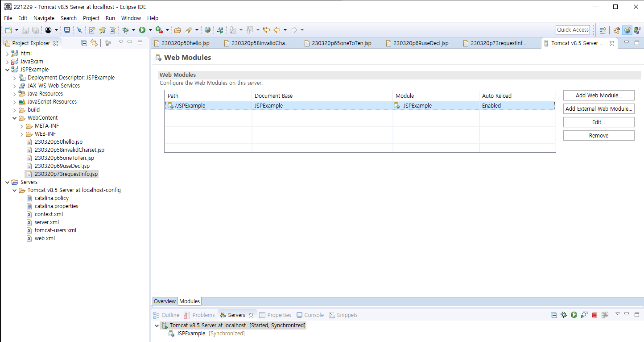Stop the server with the red square icon
Image resolution: width=644 pixels, height=342 pixels.
[594, 315]
